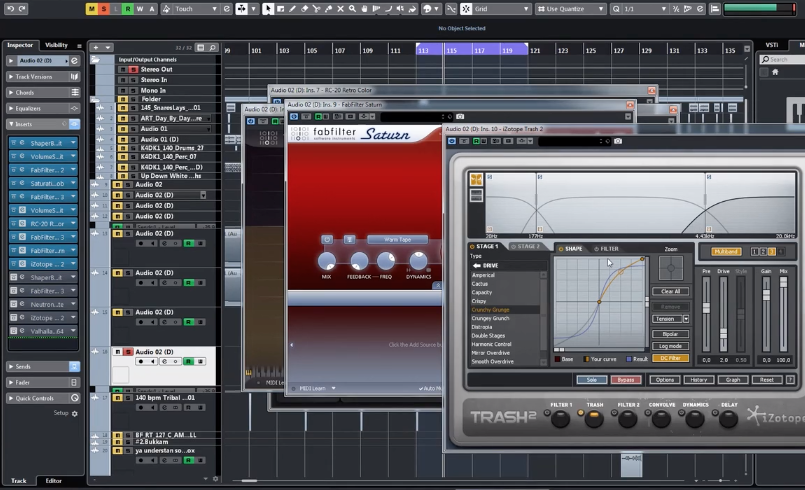Open the color palette tool

pyautogui.click(x=427, y=9)
